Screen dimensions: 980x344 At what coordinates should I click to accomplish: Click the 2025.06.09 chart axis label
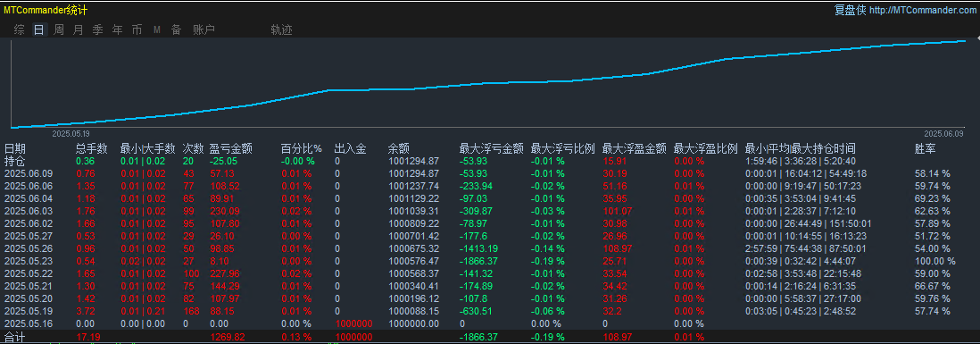pyautogui.click(x=943, y=133)
